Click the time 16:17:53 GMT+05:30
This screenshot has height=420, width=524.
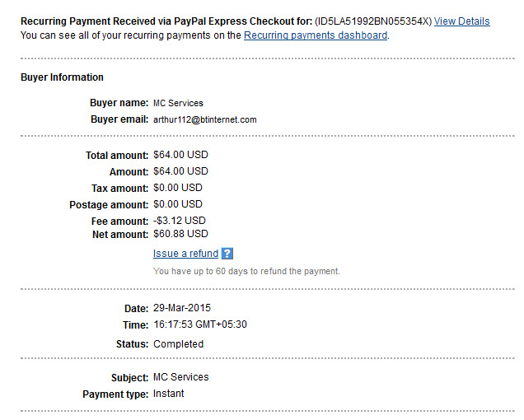click(200, 324)
